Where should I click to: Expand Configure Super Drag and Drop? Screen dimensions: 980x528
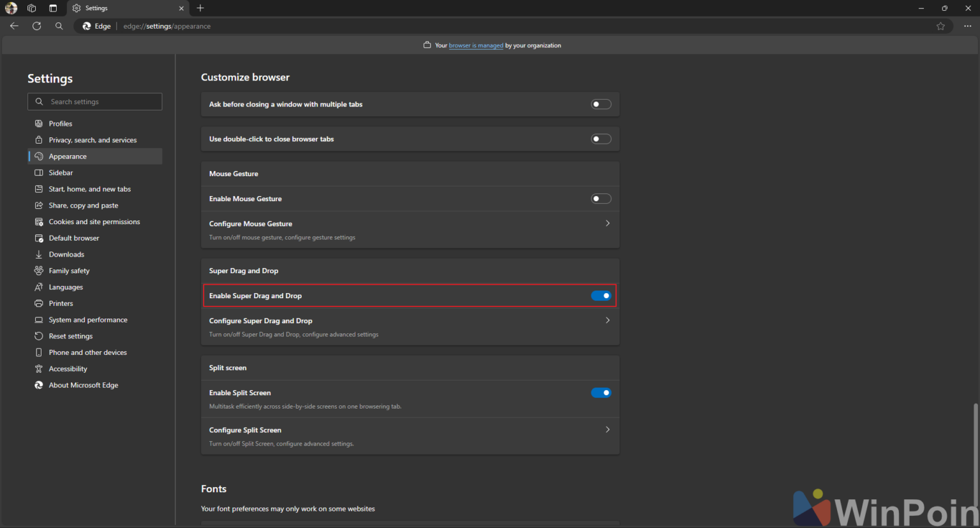point(607,320)
